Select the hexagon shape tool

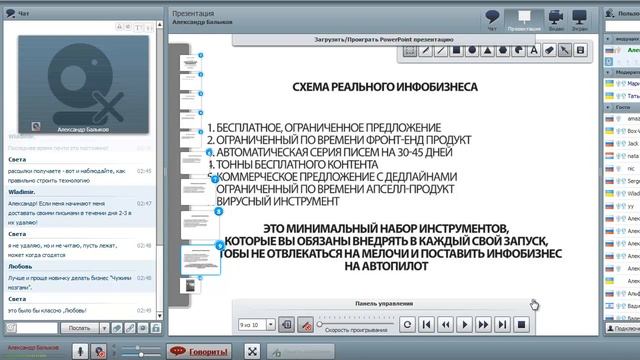(503, 51)
